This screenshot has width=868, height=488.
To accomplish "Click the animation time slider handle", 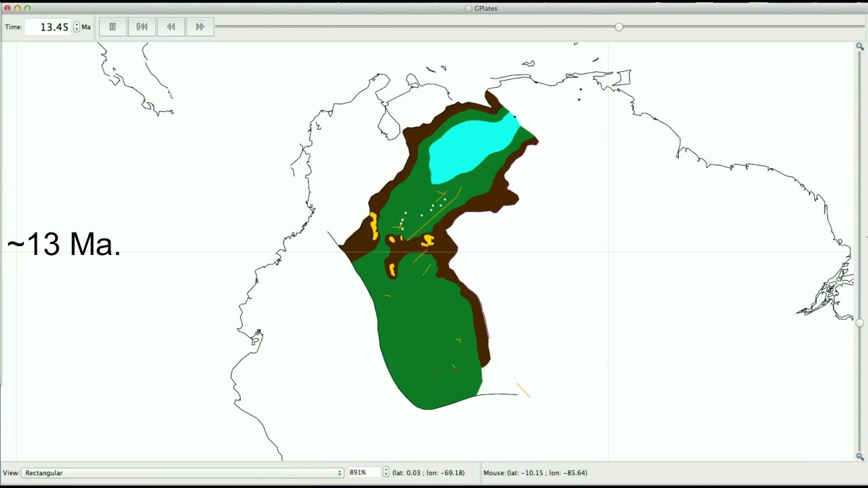I will (619, 26).
